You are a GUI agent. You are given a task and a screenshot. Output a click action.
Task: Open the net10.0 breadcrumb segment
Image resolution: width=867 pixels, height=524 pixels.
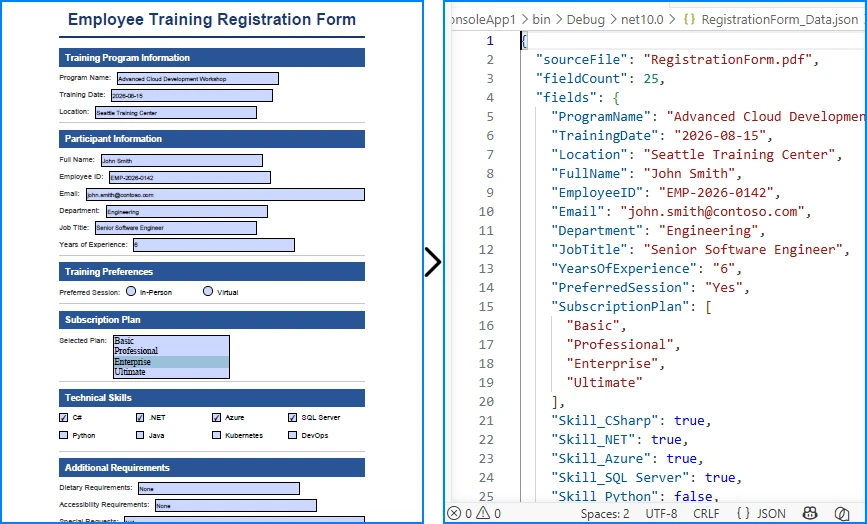(642, 19)
